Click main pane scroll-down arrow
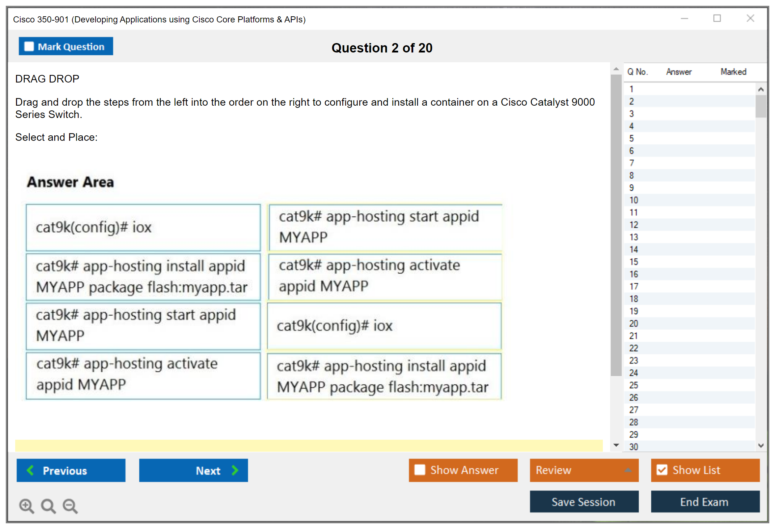The width and height of the screenshot is (778, 532). point(616,445)
